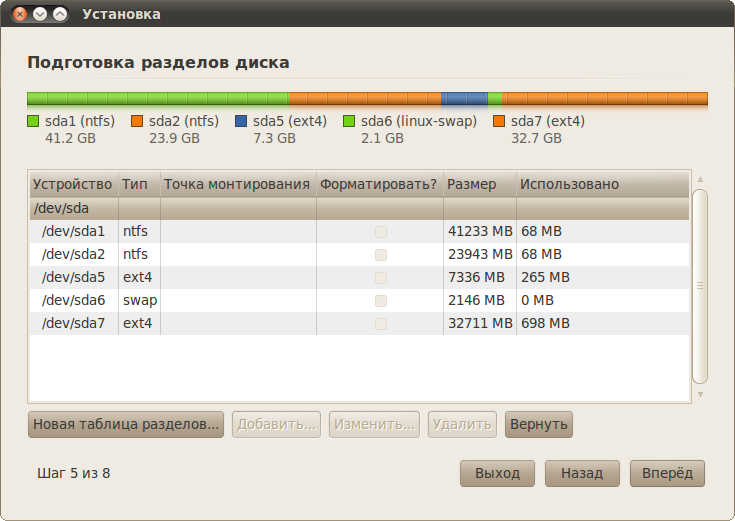The width and height of the screenshot is (735, 521).
Task: Click the 698 MB used value
Action: point(545,323)
